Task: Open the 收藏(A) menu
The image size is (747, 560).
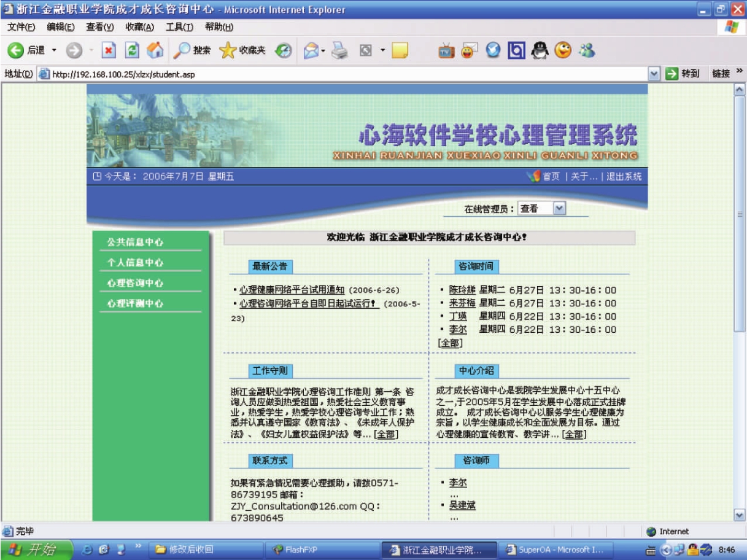Action: (x=139, y=27)
